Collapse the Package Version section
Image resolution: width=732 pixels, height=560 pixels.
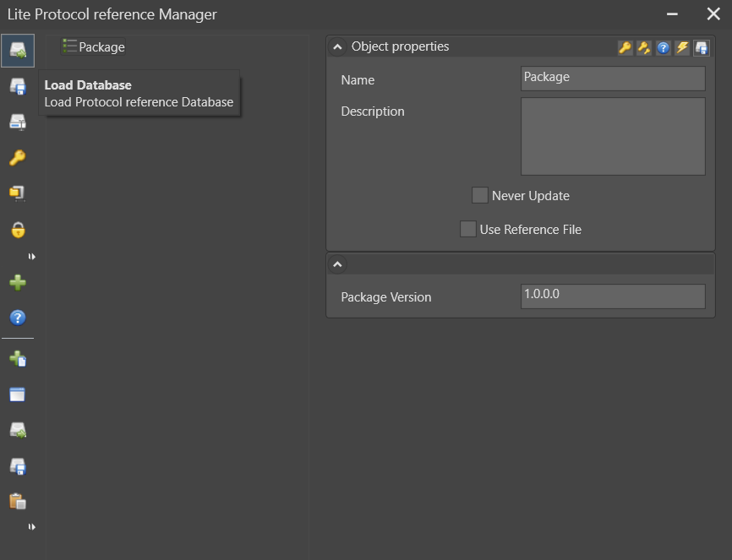[338, 264]
